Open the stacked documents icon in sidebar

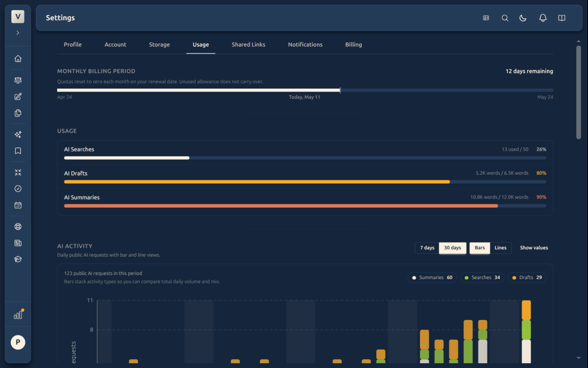click(18, 113)
